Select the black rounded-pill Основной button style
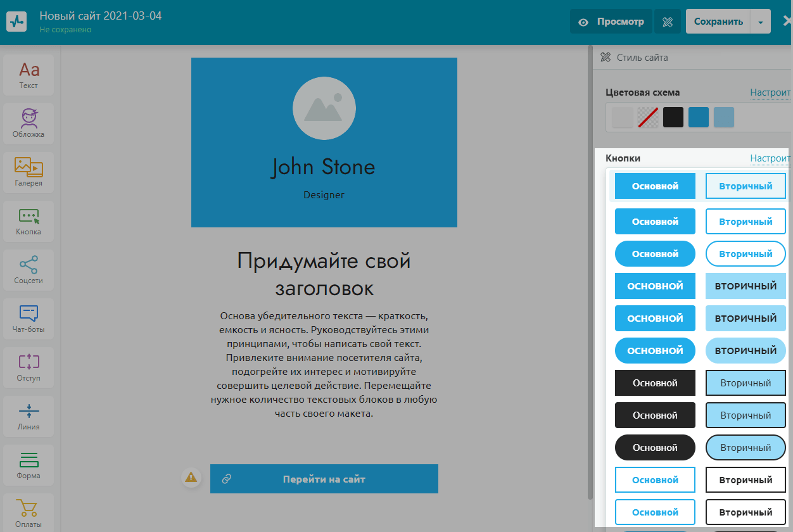Viewport: 793px width, 532px height. [x=655, y=448]
